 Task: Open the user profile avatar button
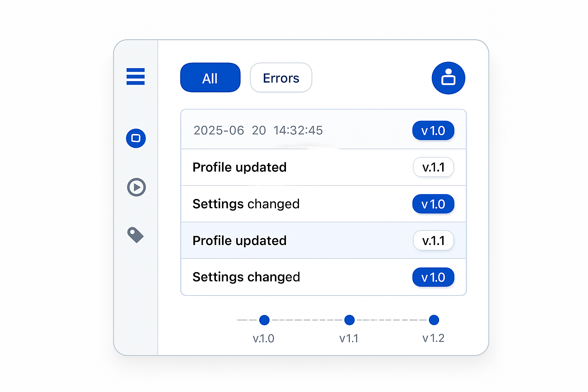(x=448, y=78)
